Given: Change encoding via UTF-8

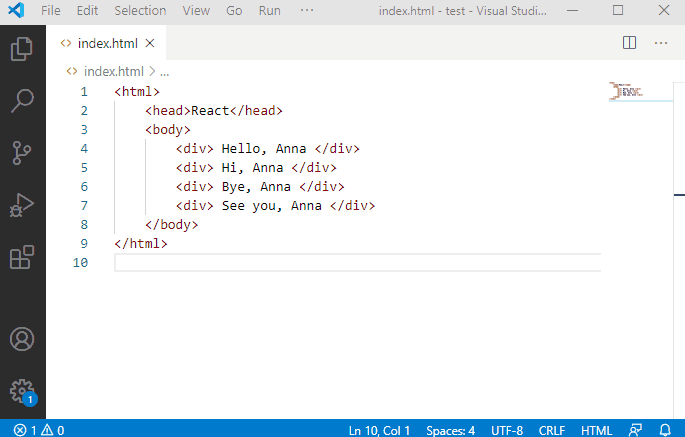Looking at the screenshot, I should point(507,430).
